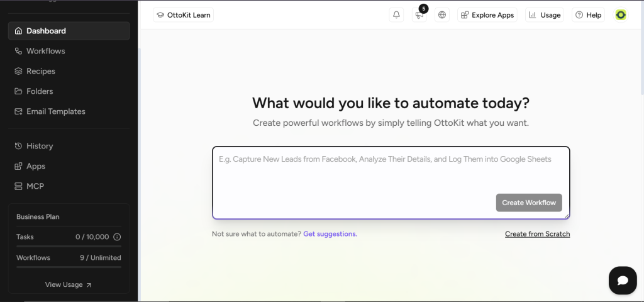Click the '9 / Unlimited' workflows value

[101, 257]
